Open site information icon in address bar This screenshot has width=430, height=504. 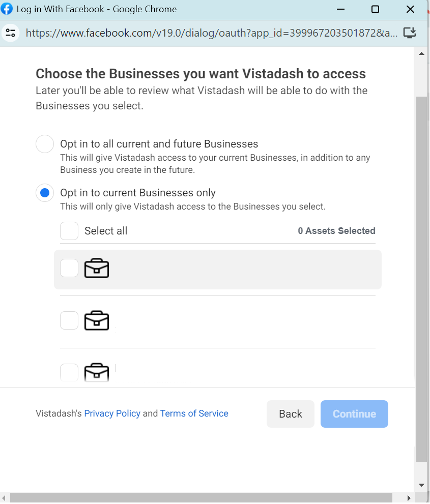(11, 33)
